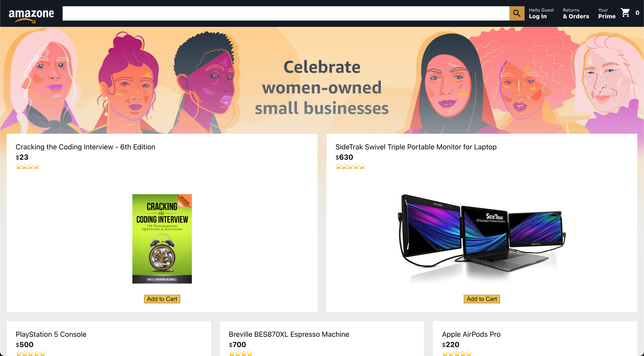Click the search magnifier icon button
Screen dimensions: 644x356
(x=517, y=13)
